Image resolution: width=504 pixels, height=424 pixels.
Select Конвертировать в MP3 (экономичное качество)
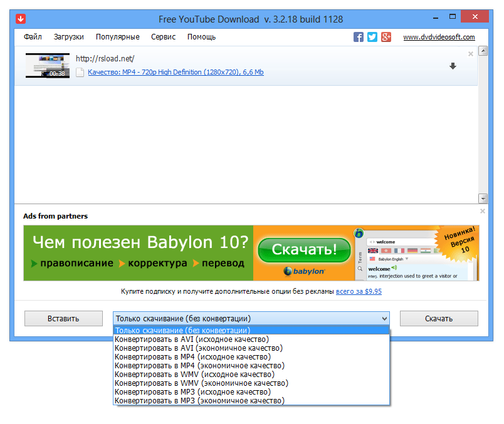click(251, 401)
